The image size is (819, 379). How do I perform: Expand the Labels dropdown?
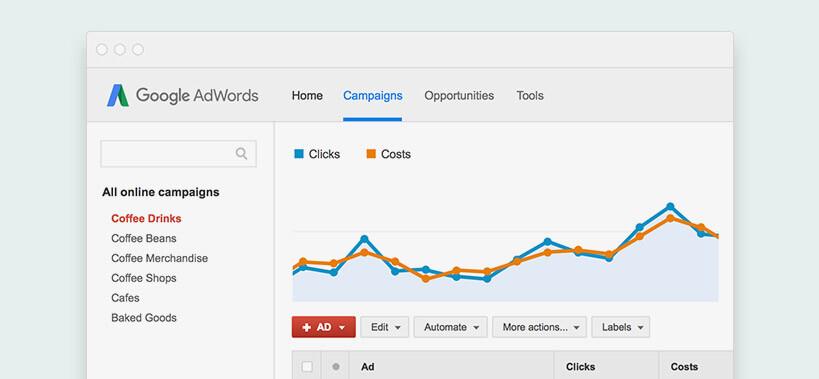(x=621, y=327)
